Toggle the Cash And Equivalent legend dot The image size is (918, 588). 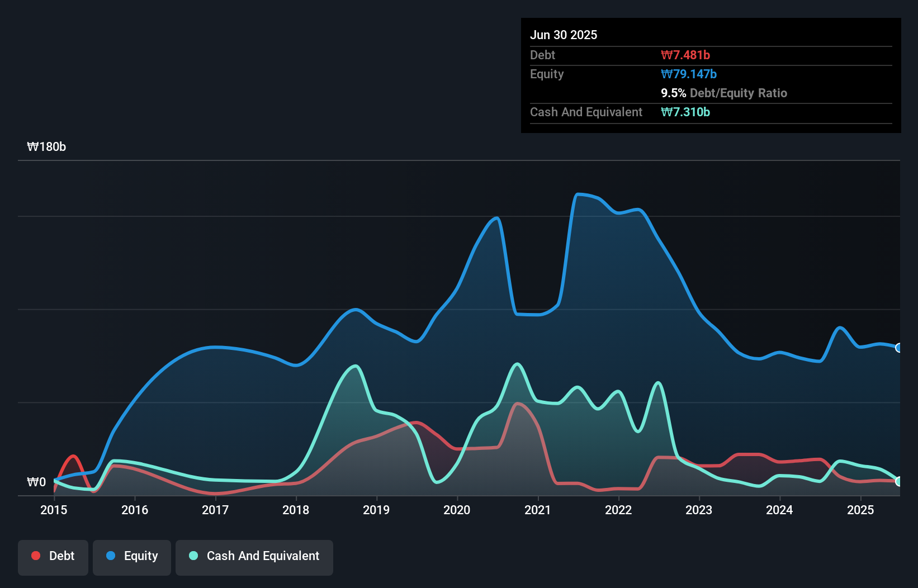pos(193,556)
